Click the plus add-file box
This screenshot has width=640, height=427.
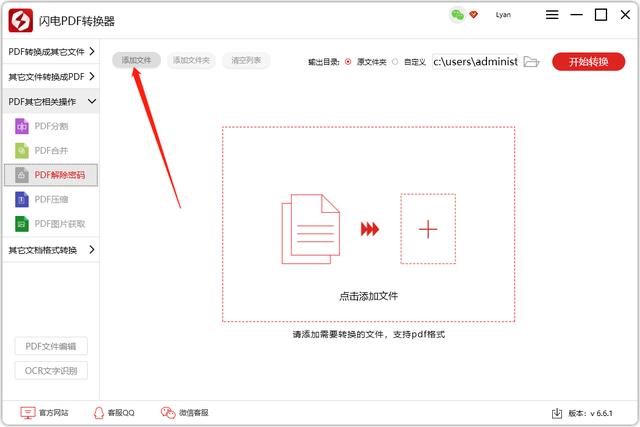click(x=428, y=229)
